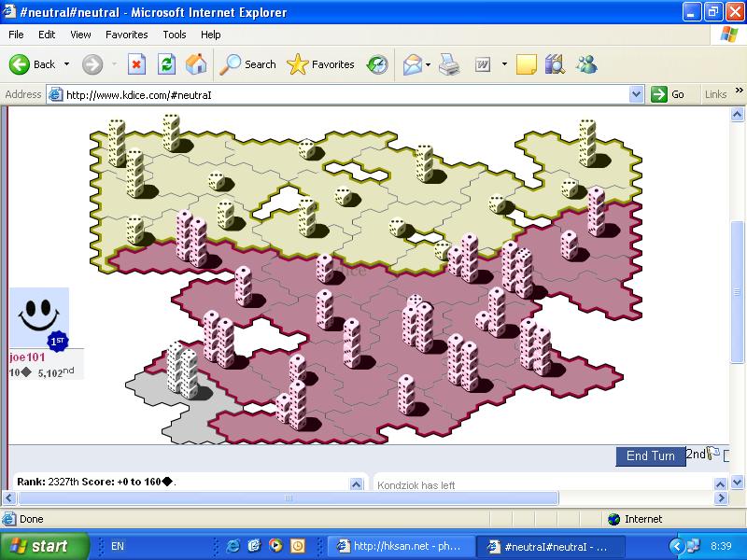Open the View menu

coord(80,35)
